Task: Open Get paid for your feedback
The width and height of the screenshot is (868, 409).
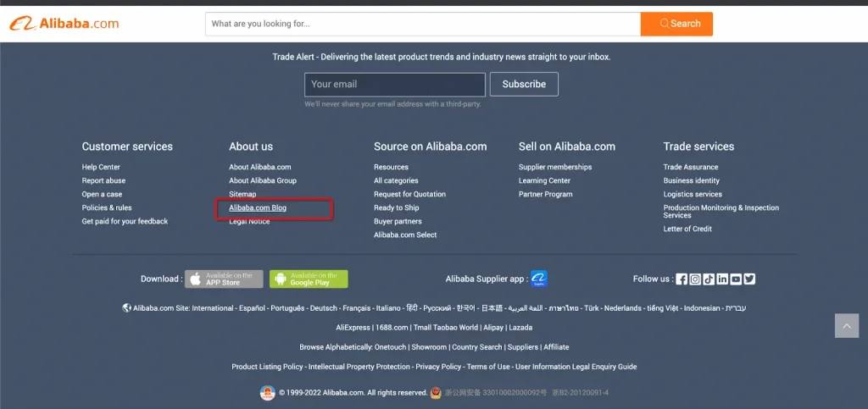Action: [x=125, y=221]
